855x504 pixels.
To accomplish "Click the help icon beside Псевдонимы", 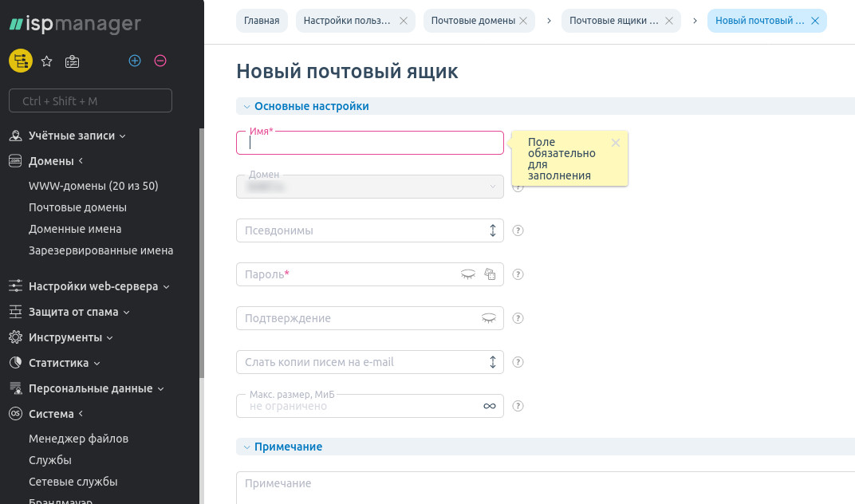I will click(518, 230).
